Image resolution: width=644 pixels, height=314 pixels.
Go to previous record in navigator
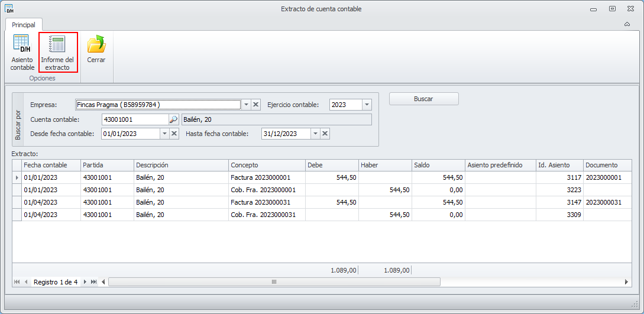click(26, 282)
